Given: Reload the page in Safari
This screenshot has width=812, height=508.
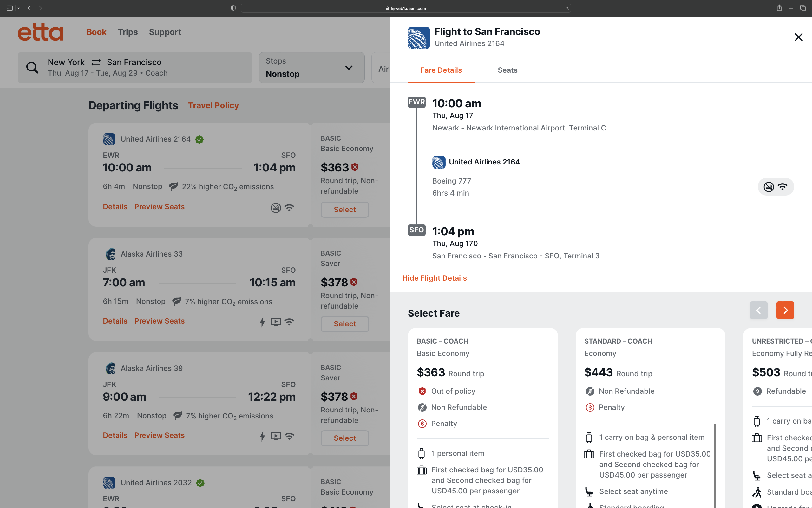Looking at the screenshot, I should tap(567, 8).
